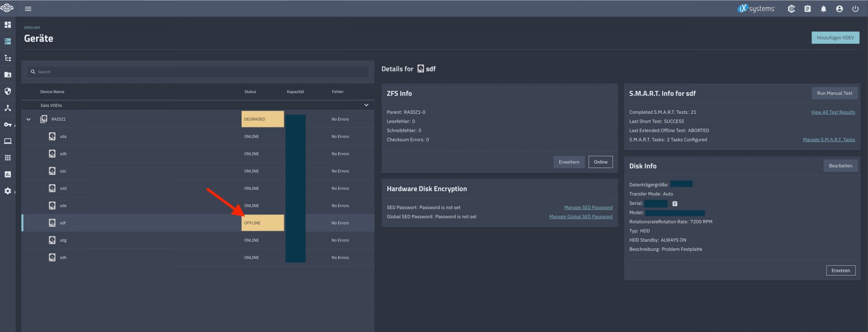The image size is (868, 332).
Task: Click Hinzufügen VDEV button
Action: pos(835,38)
